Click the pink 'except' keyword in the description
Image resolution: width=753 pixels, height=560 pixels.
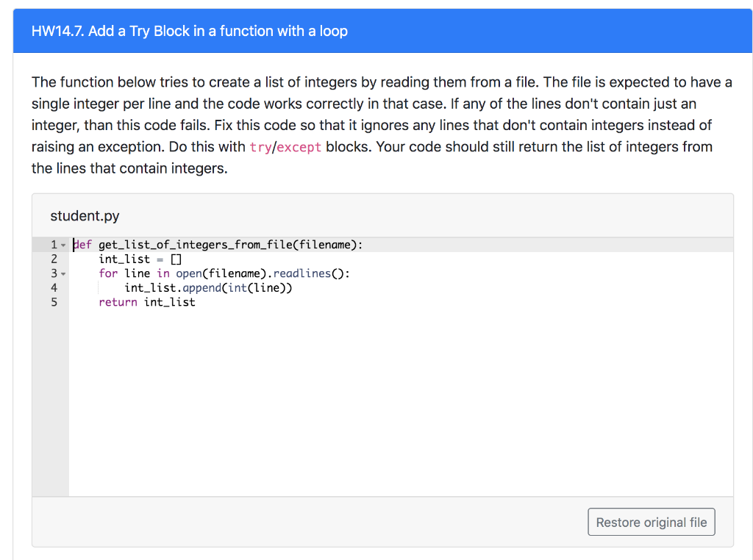(299, 147)
